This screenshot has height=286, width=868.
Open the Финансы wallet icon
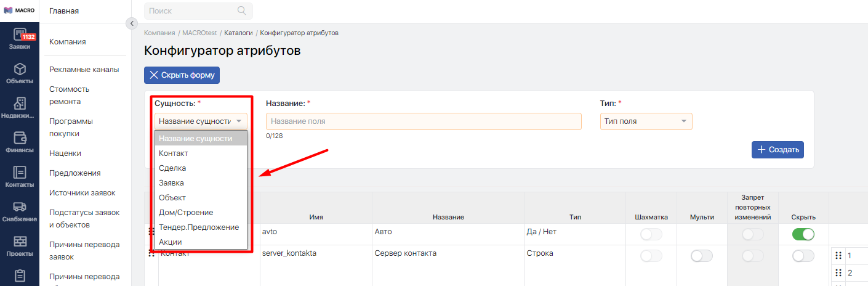click(19, 138)
